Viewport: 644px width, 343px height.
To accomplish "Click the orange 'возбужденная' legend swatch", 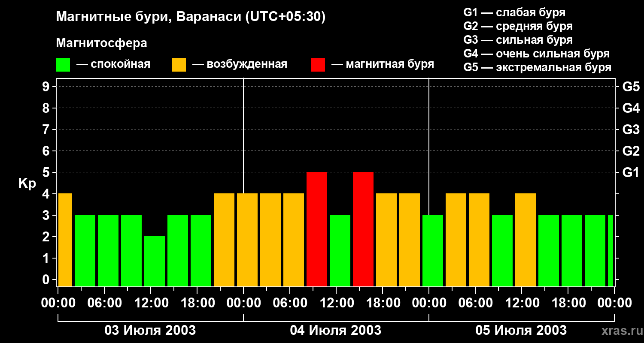I will (x=179, y=65).
